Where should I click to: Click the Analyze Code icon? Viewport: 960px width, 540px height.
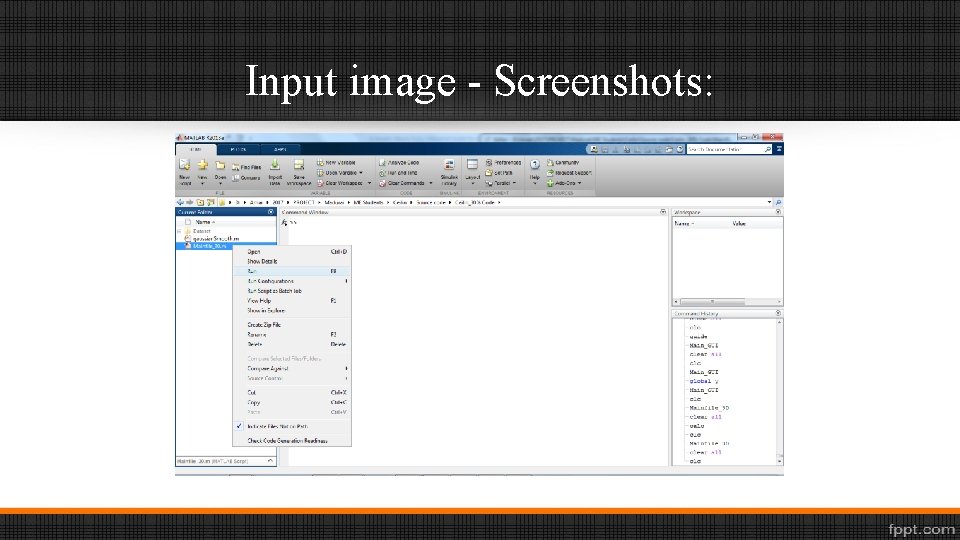(382, 163)
